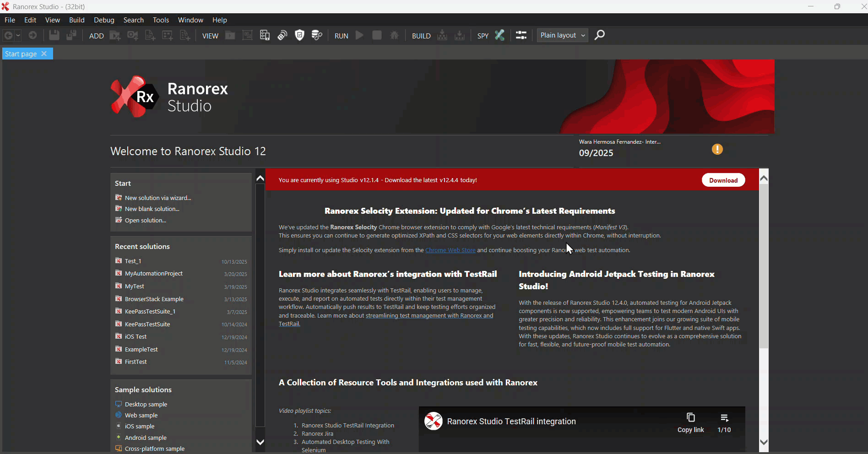This screenshot has width=868, height=454.
Task: Click the magnifier search icon
Action: coord(600,35)
